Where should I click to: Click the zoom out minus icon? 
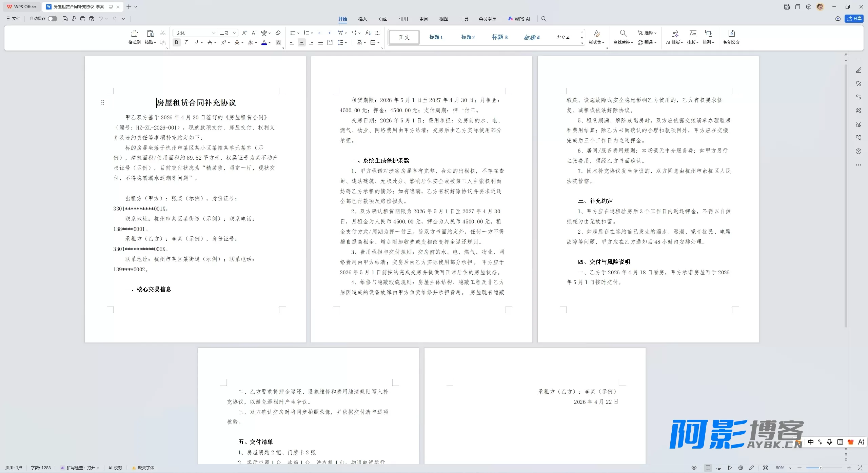coord(800,468)
